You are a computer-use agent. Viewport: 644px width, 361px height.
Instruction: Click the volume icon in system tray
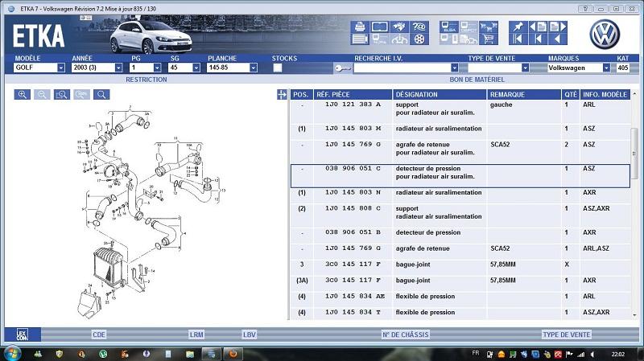point(592,354)
